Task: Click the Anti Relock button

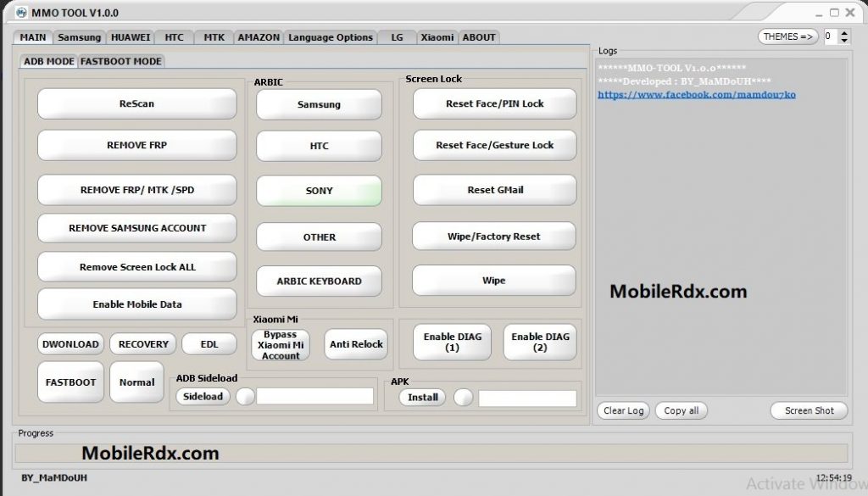Action: 356,344
